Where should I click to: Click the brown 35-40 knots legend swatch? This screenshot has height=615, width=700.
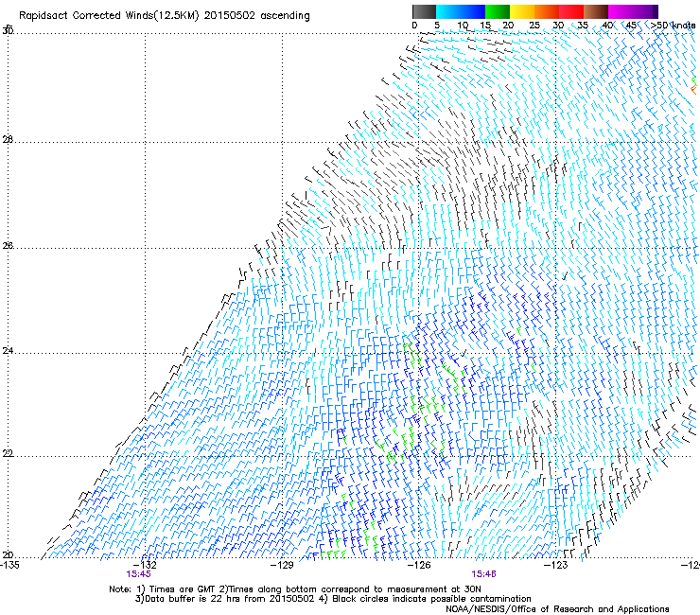(x=596, y=11)
